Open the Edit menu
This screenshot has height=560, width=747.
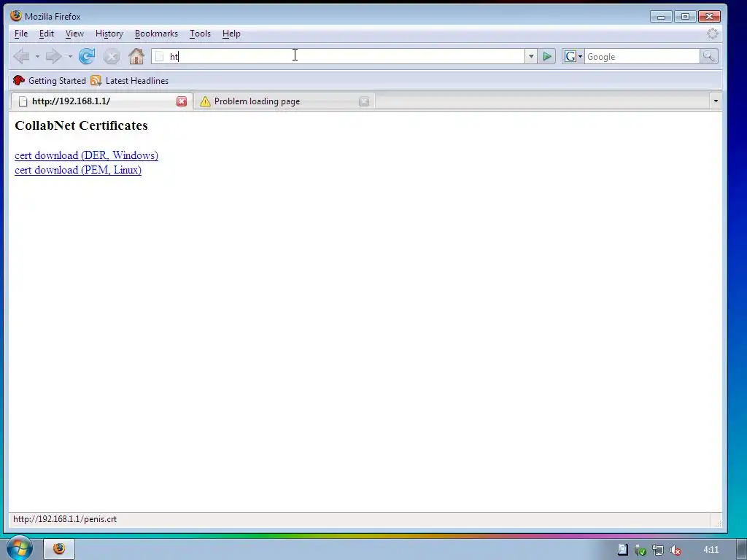click(46, 34)
